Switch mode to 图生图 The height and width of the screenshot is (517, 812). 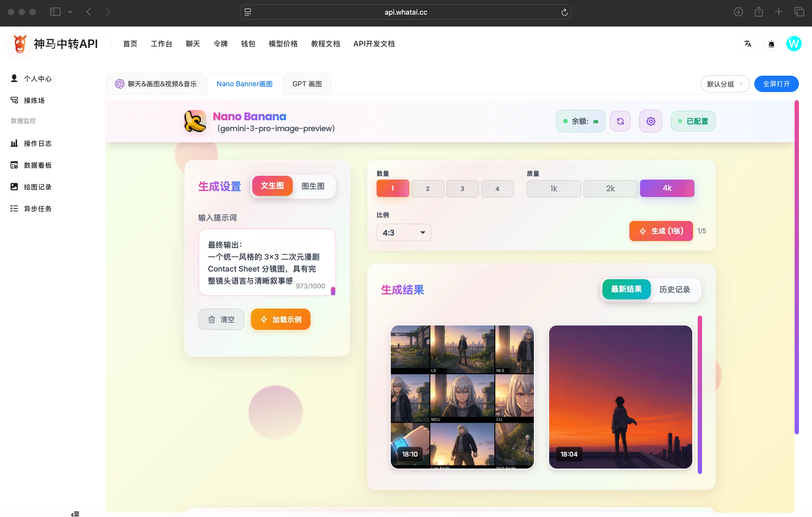[313, 186]
